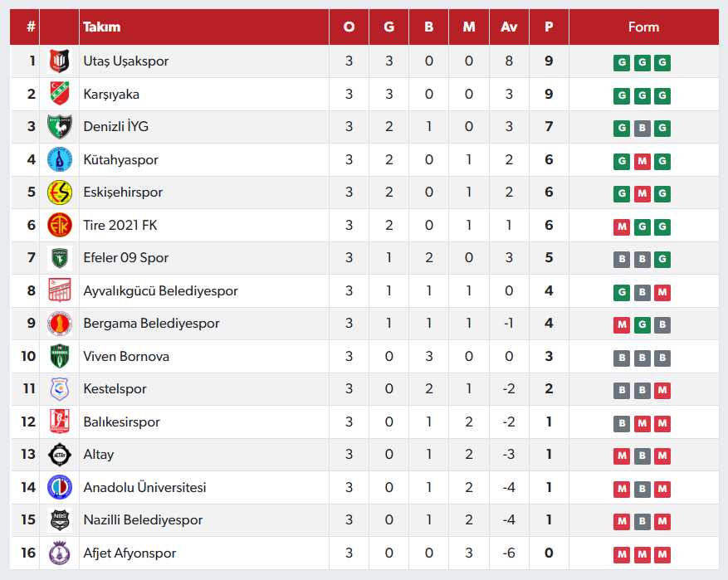Click the Denizli İYG club badge
The height and width of the screenshot is (580, 728).
pos(59,127)
